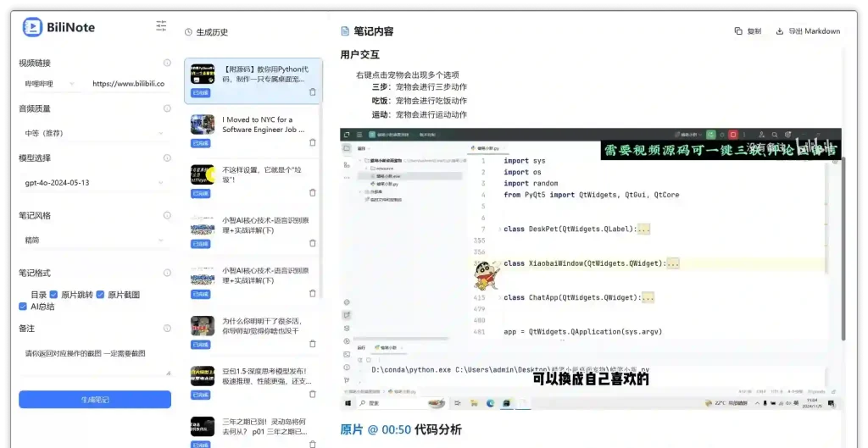Open note style dropdown showing 精简
Image resolution: width=868 pixels, height=448 pixels.
(x=95, y=240)
